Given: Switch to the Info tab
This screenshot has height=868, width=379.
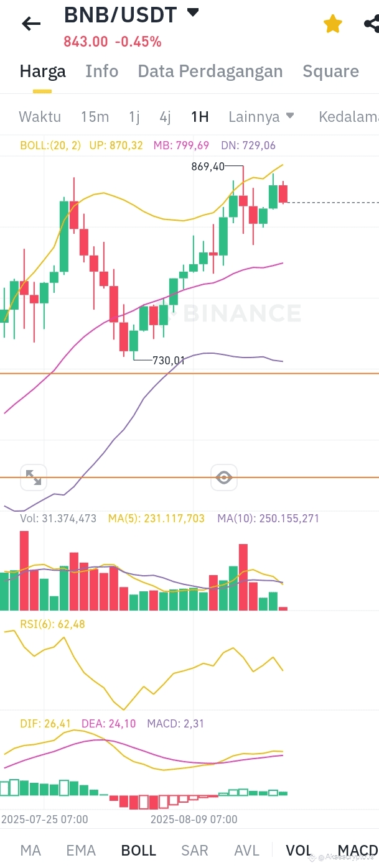Looking at the screenshot, I should pos(102,72).
